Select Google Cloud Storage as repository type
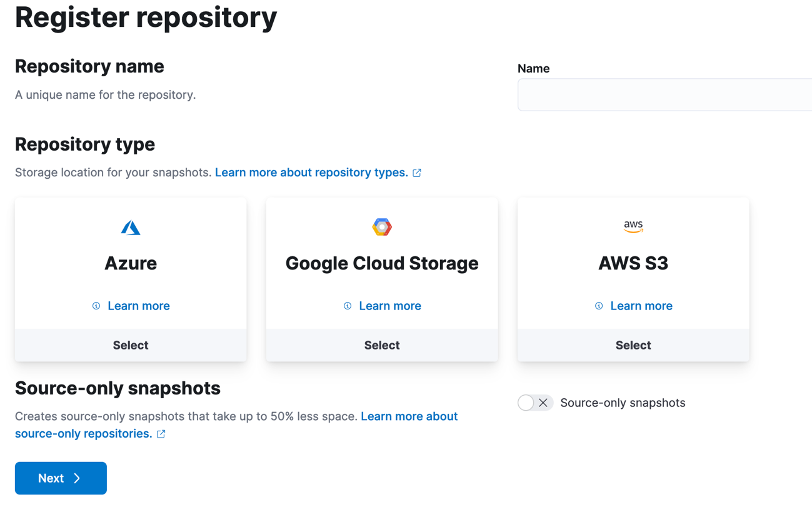 [x=382, y=344]
